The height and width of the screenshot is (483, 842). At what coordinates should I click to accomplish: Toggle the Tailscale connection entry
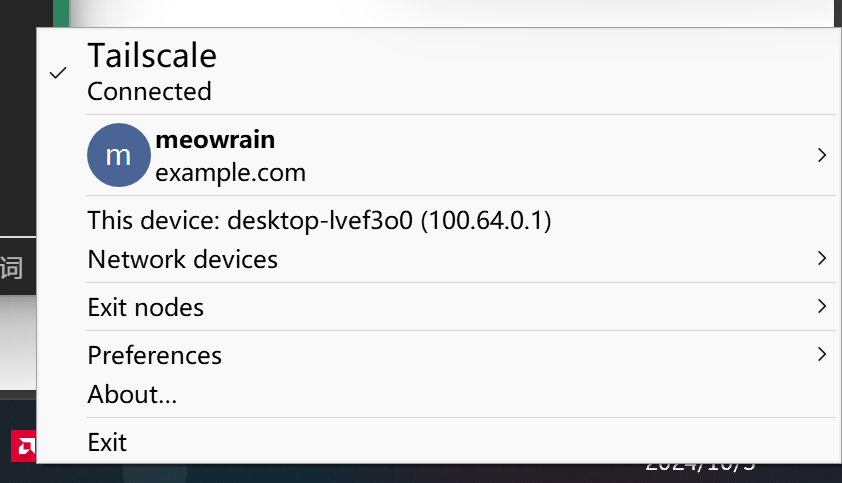click(x=152, y=54)
